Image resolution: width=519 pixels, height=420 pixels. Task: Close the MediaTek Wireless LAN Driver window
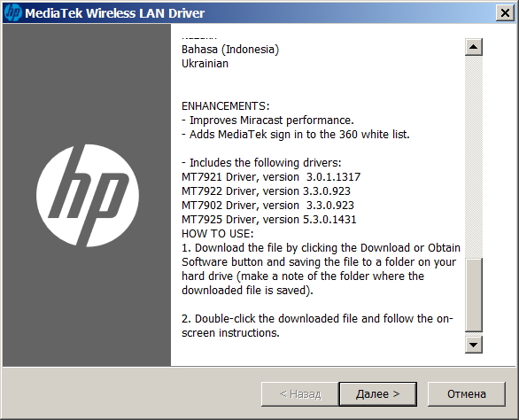click(505, 13)
